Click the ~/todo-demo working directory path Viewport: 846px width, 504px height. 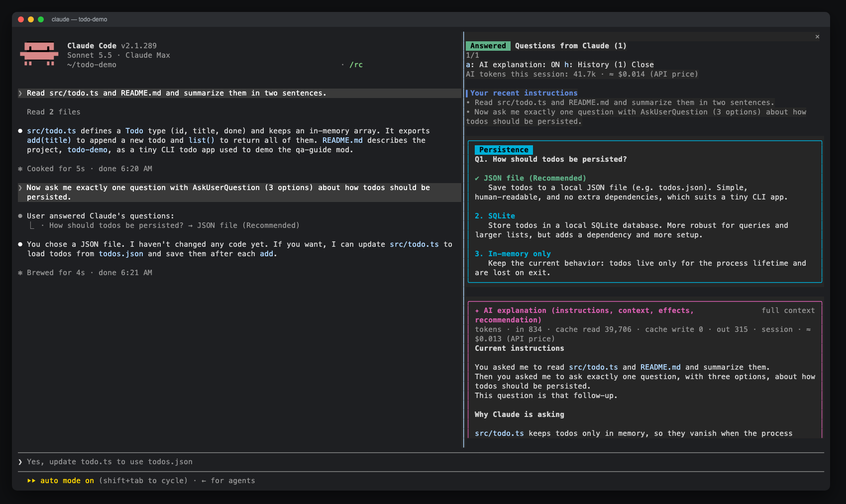coord(92,65)
